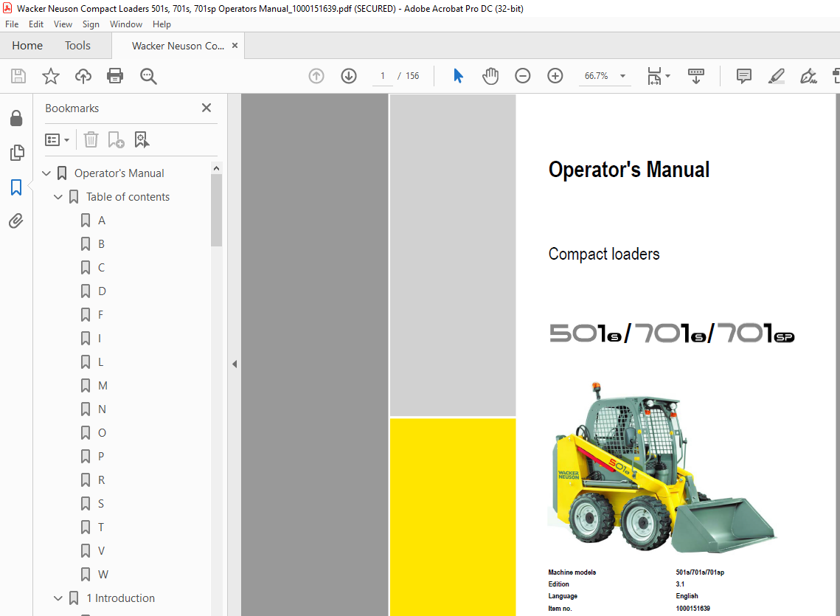
Task: Open zoom level dropdown arrow
Action: pyautogui.click(x=622, y=76)
